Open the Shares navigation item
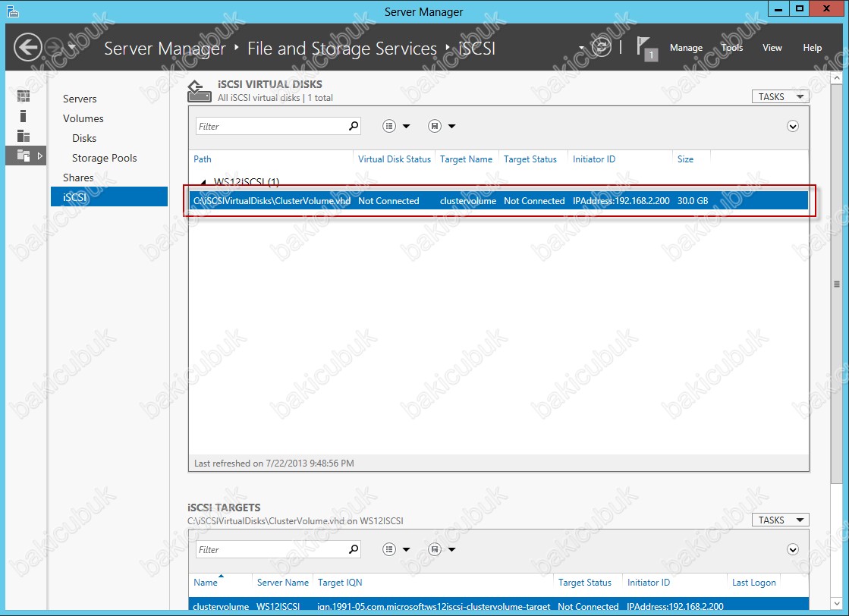This screenshot has width=849, height=616. point(78,178)
